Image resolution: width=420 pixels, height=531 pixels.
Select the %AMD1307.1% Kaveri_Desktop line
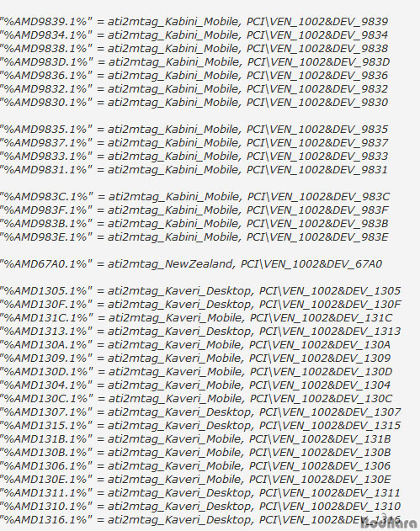pyautogui.click(x=200, y=412)
